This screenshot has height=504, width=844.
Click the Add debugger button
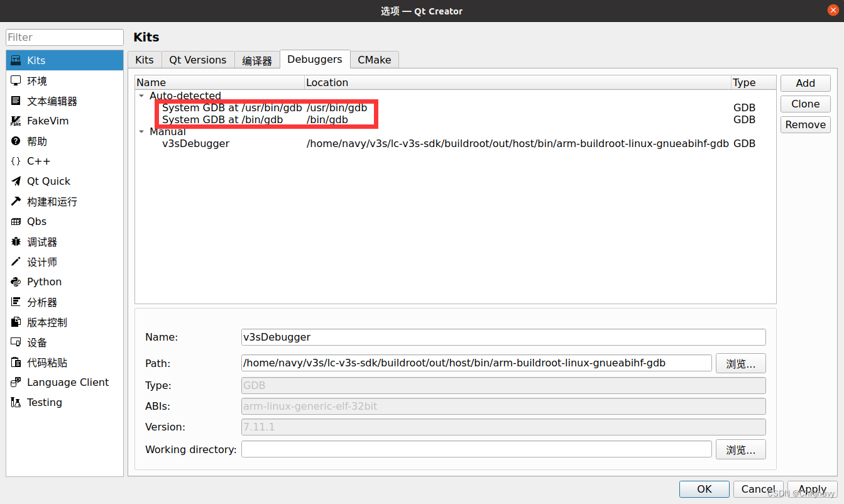tap(806, 83)
